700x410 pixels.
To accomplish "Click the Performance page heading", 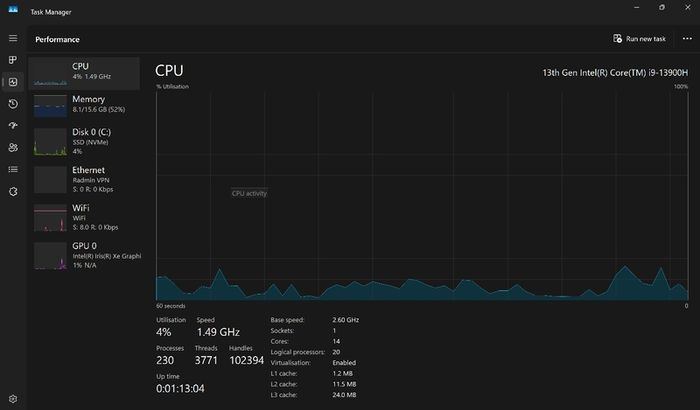I will point(57,39).
